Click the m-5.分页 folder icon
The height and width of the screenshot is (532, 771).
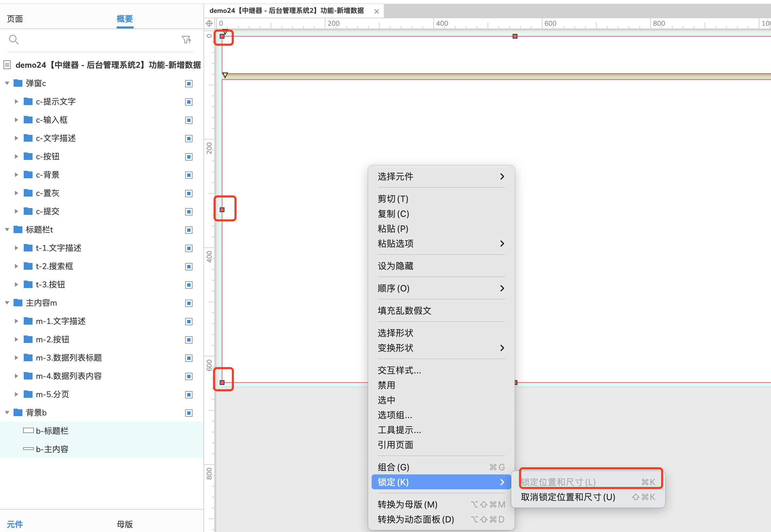28,394
